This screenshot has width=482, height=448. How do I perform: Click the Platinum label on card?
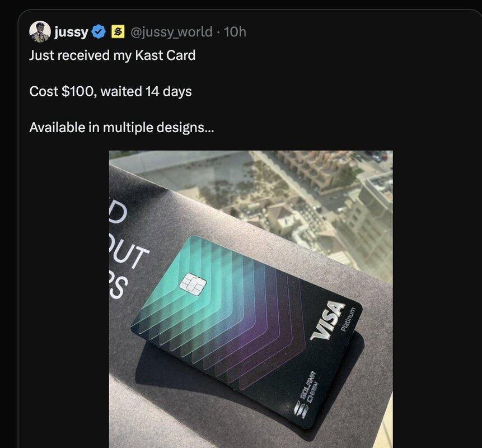pos(349,319)
